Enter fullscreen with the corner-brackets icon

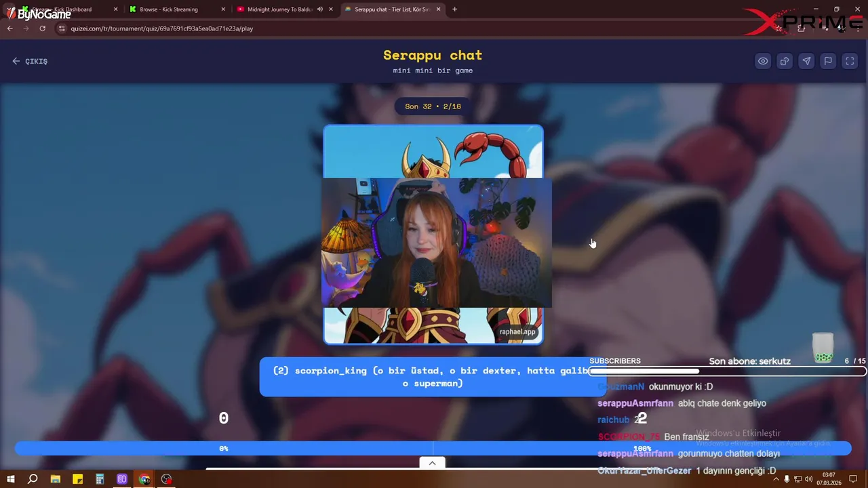pos(850,61)
